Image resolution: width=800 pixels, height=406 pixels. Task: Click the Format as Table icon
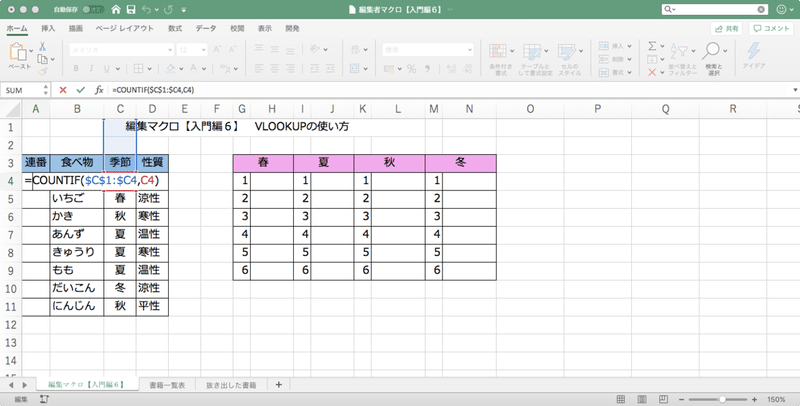click(532, 52)
